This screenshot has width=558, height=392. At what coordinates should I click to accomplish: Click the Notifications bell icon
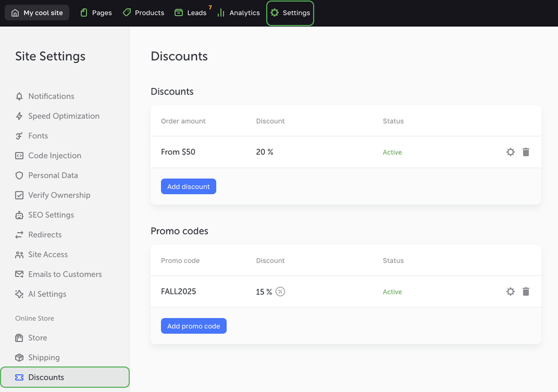point(19,96)
